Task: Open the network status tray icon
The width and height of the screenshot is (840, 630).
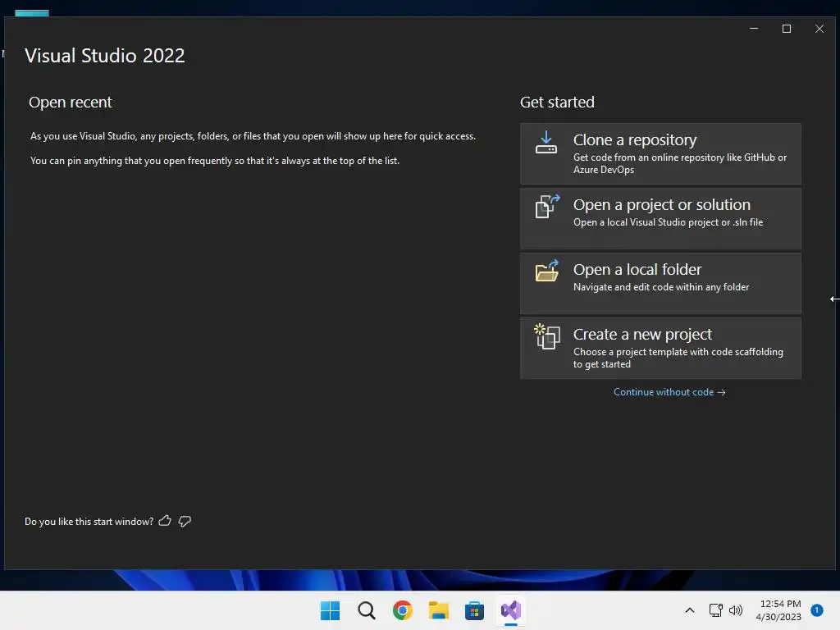Action: 715,610
